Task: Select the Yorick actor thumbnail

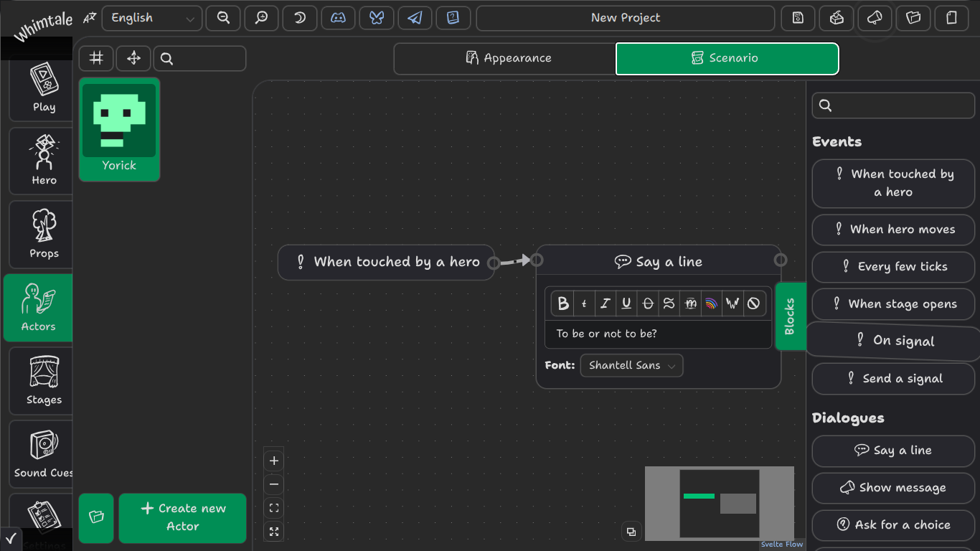Action: [119, 129]
